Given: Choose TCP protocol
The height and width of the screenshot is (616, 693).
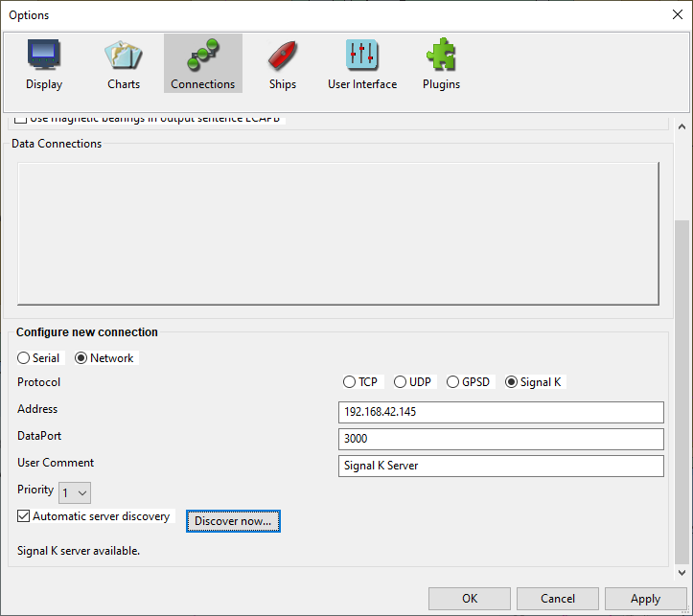Looking at the screenshot, I should pos(351,382).
